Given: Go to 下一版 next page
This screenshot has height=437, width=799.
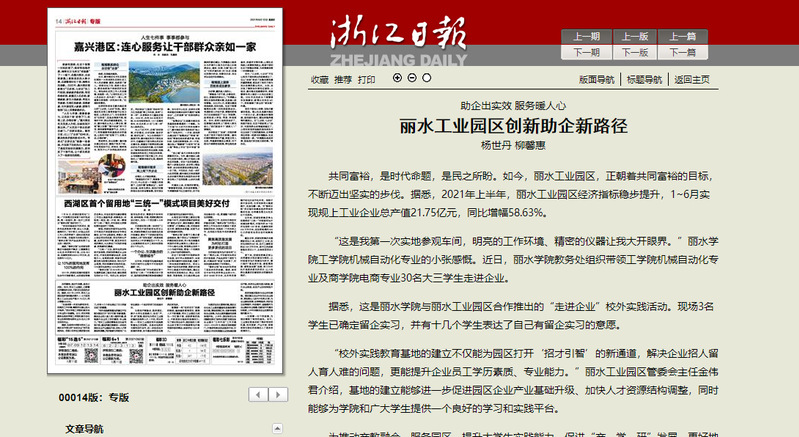Looking at the screenshot, I should [x=635, y=52].
